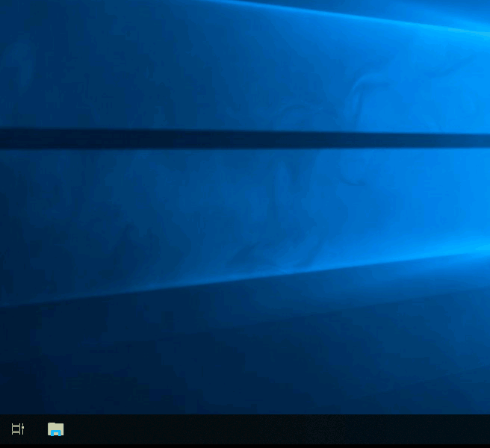Viewport: 490px width, 448px height.
Task: Show all open windows via Task View
Action: click(x=18, y=429)
